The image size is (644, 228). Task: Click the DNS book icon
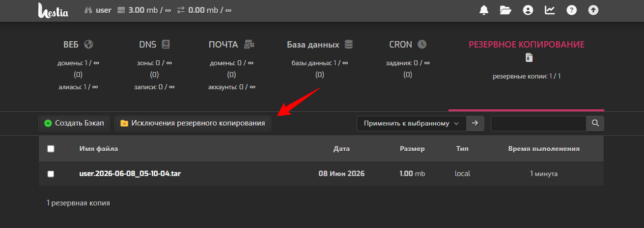point(166,44)
